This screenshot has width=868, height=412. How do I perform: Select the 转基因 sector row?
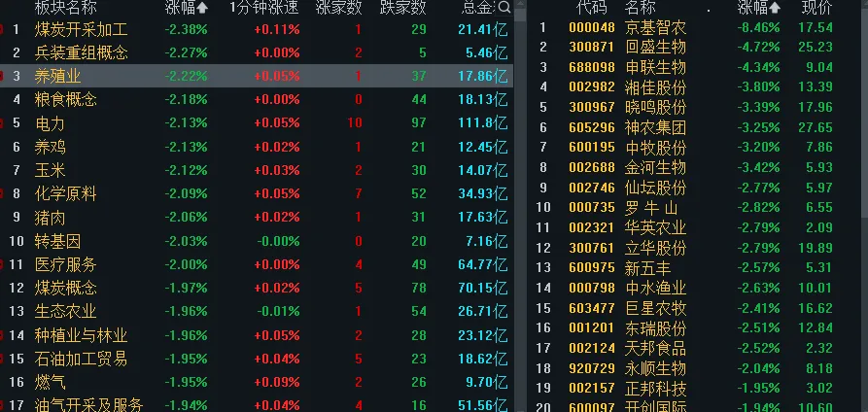tap(257, 241)
